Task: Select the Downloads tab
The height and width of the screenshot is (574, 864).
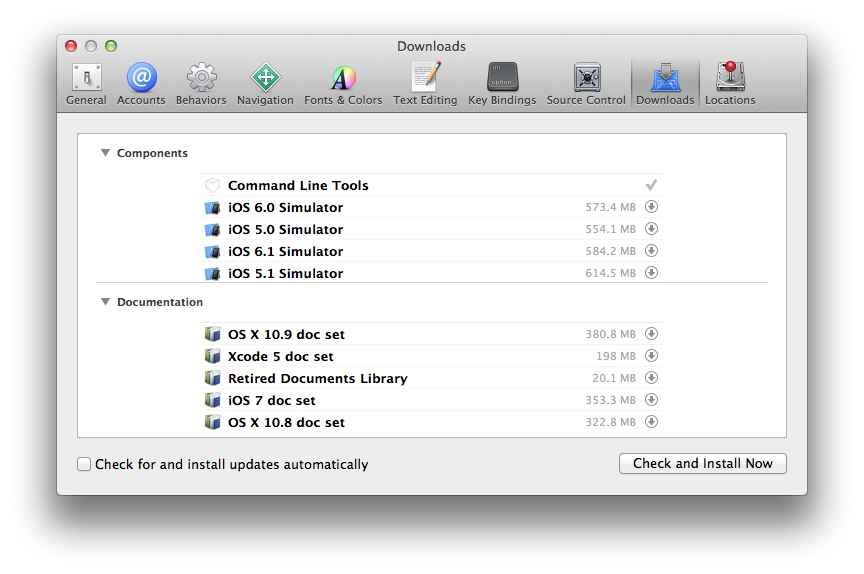Action: 665,84
